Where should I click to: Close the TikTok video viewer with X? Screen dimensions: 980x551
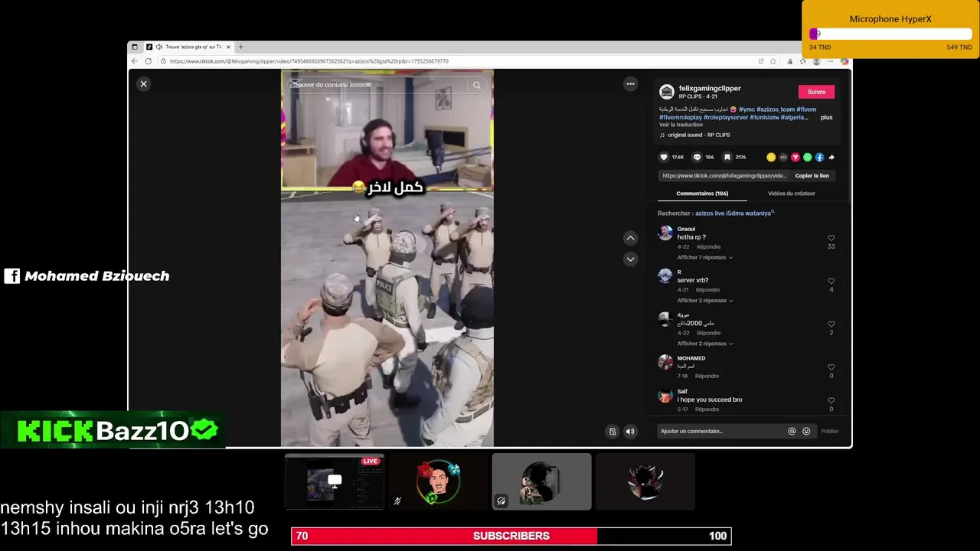pyautogui.click(x=143, y=84)
